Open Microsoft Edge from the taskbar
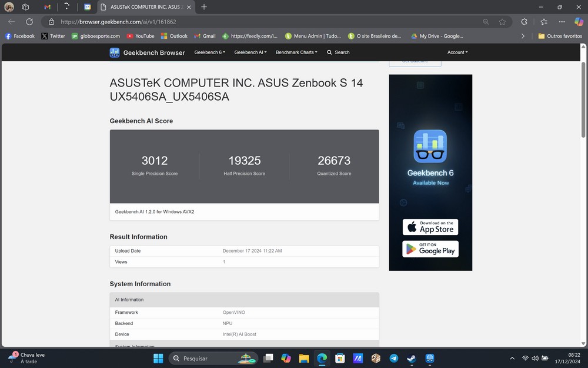Viewport: 588px width, 368px height. point(322,358)
